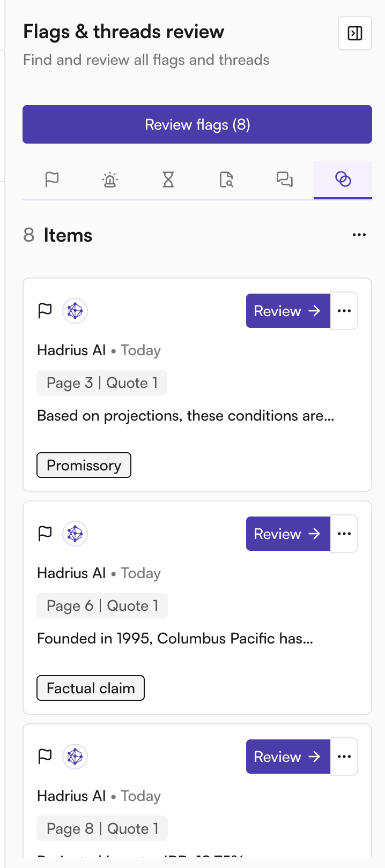Screen dimensions: 385x868
Task: Open the Items list three-dot options menu
Action: 359,235
